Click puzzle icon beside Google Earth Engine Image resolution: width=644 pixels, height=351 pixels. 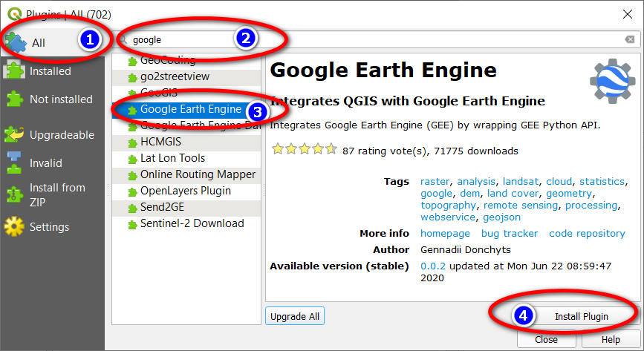tap(132, 110)
